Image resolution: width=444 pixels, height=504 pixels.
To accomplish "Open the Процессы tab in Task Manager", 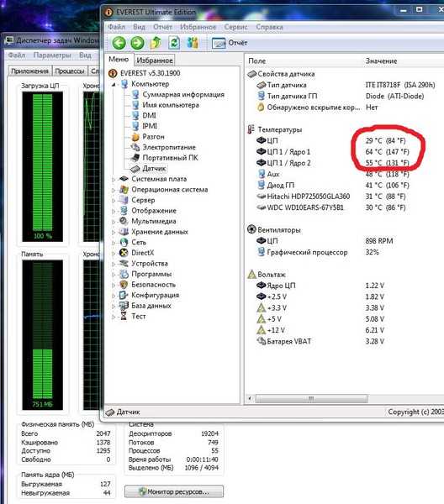I will [x=70, y=71].
